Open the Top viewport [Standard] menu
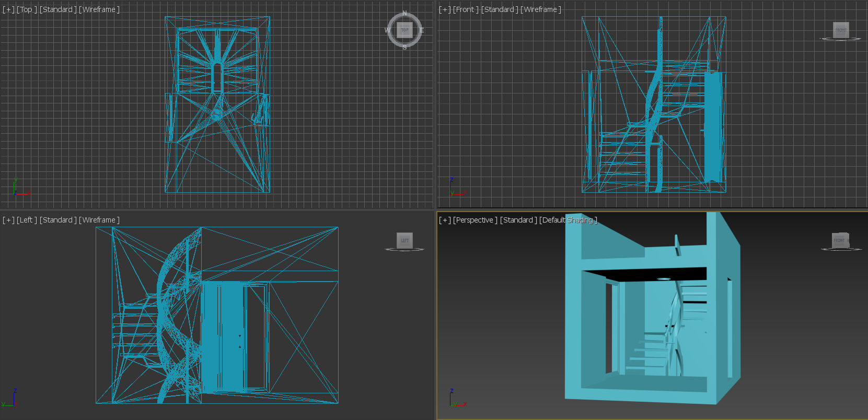This screenshot has height=420, width=868. [58, 9]
